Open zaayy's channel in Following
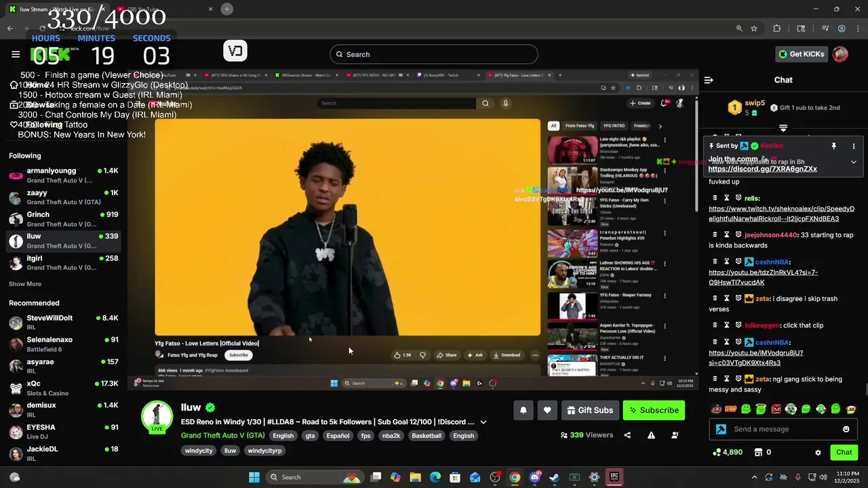The height and width of the screenshot is (488, 868). [64, 197]
